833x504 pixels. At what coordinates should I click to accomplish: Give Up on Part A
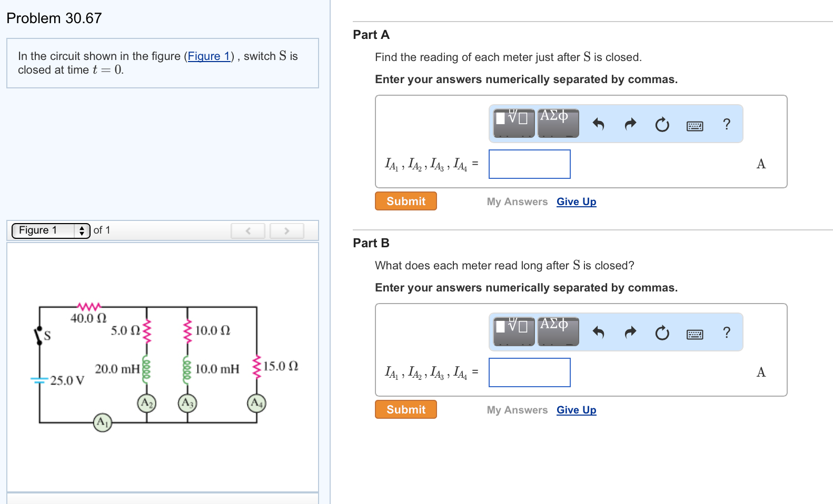[x=576, y=201]
